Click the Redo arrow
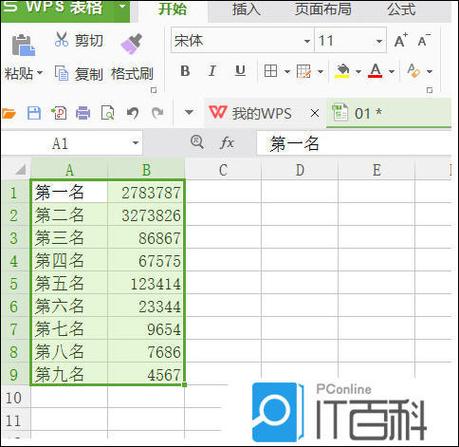 [x=157, y=113]
